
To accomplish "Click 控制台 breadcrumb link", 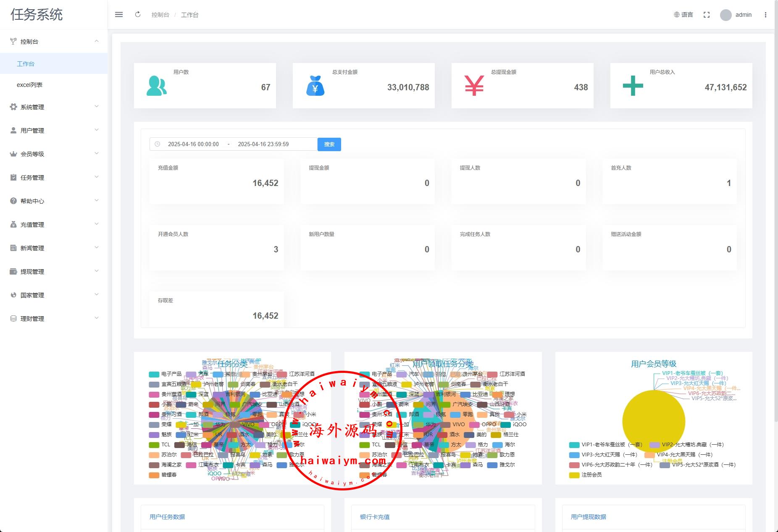I will pyautogui.click(x=160, y=15).
